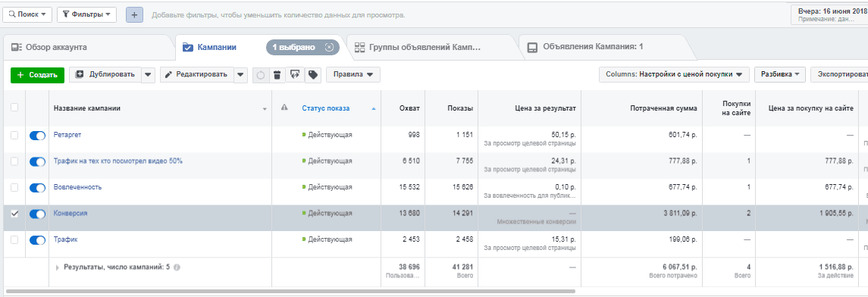Click the Дублировать button

[x=105, y=75]
